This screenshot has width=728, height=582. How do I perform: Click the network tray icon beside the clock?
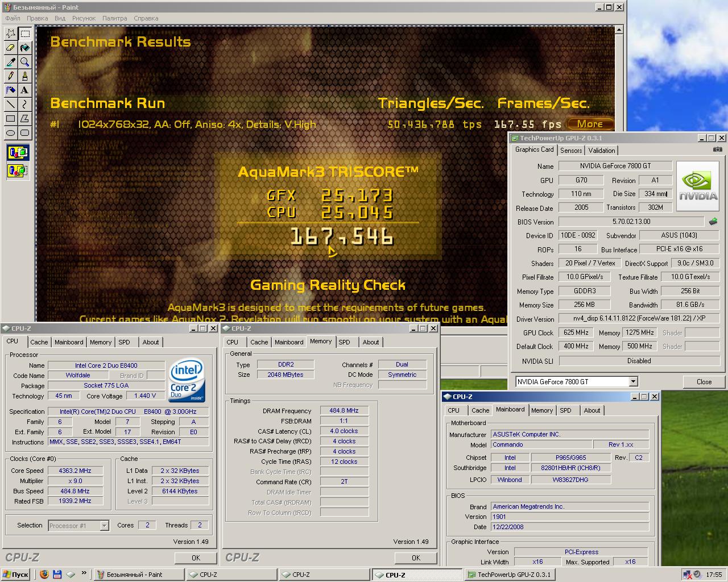(x=688, y=575)
